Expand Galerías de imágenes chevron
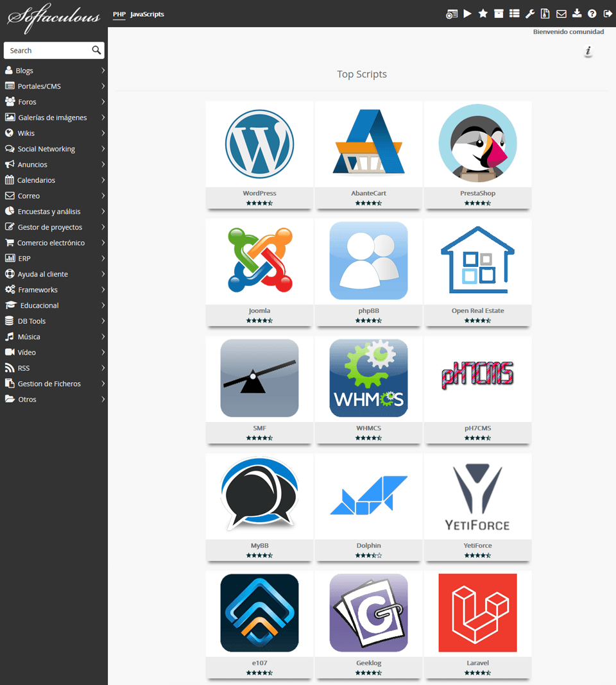Screen dimensions: 616x685 pyautogui.click(x=103, y=117)
